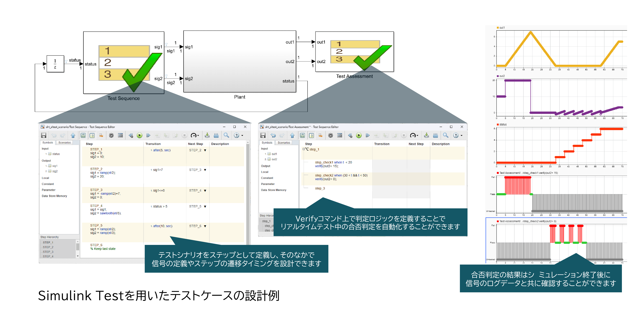Image resolution: width=644 pixels, height=322 pixels.
Task: Click orange hierarchy icon in Test Sequence toolbar
Action: 101,135
